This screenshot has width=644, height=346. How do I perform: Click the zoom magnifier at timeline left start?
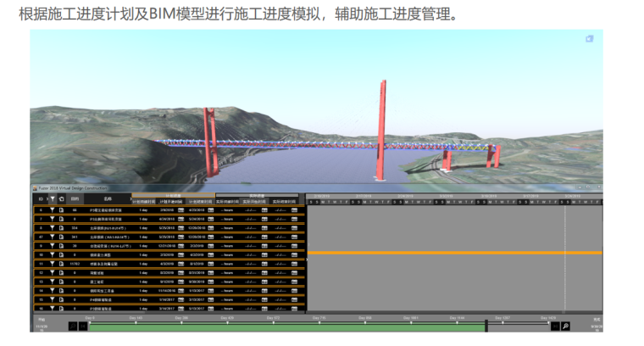tap(72, 326)
